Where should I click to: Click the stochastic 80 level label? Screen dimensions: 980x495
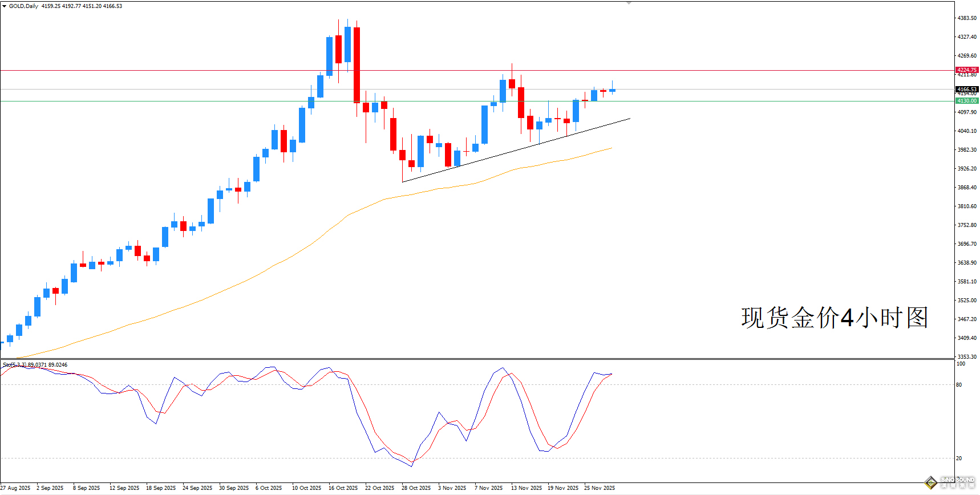pos(959,385)
